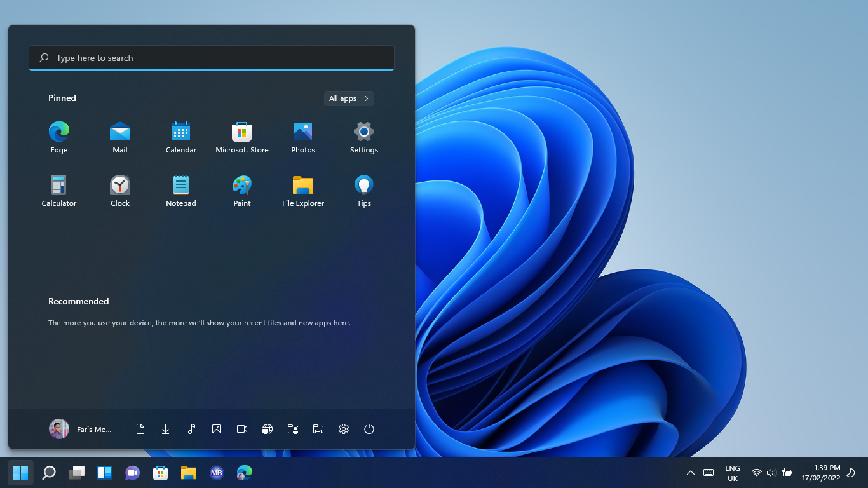Click the Recommended section heading

pyautogui.click(x=79, y=301)
